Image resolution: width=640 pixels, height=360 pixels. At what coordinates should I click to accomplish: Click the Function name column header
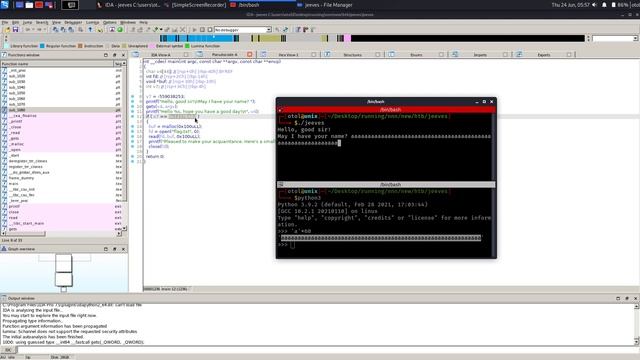(57, 64)
